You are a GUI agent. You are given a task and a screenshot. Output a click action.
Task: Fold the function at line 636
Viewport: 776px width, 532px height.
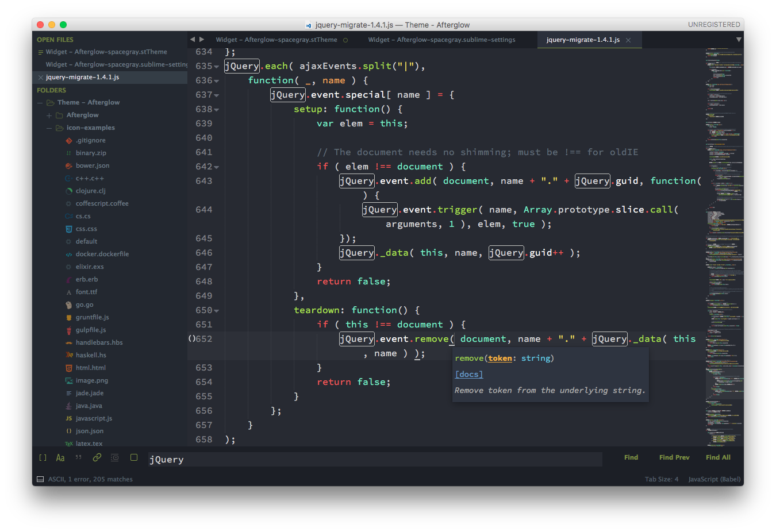(217, 81)
